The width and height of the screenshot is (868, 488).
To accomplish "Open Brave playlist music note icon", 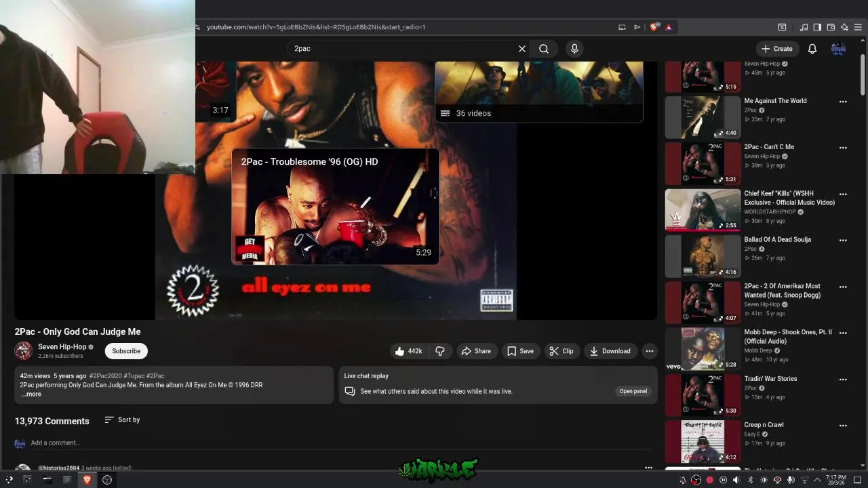I will click(x=804, y=27).
